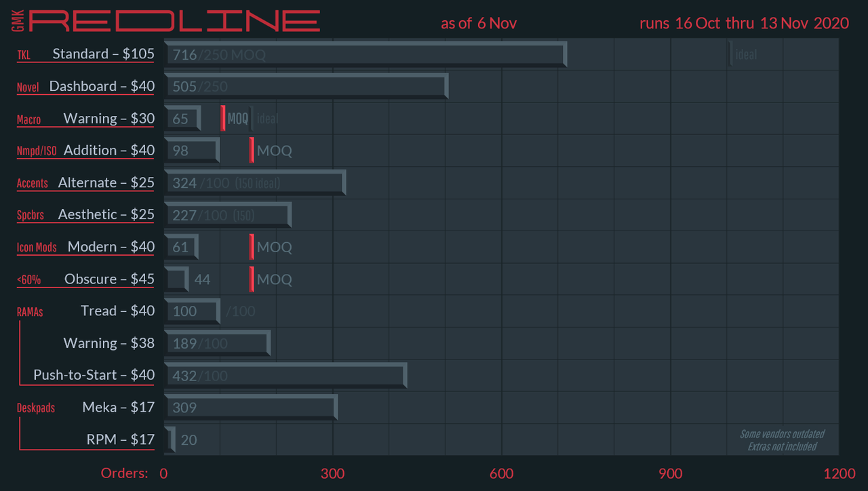Image resolution: width=868 pixels, height=491 pixels.
Task: Click the 'Orders:' axis label
Action: click(124, 473)
